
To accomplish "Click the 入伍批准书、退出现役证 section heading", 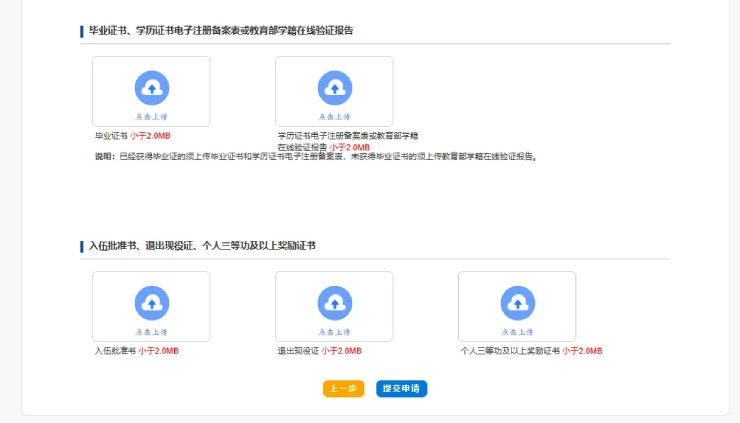I will [209, 245].
